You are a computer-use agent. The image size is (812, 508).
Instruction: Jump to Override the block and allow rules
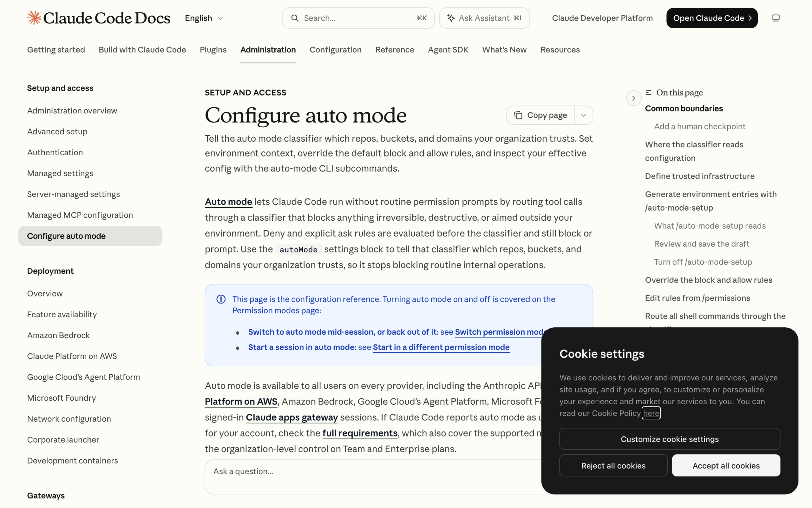point(708,280)
